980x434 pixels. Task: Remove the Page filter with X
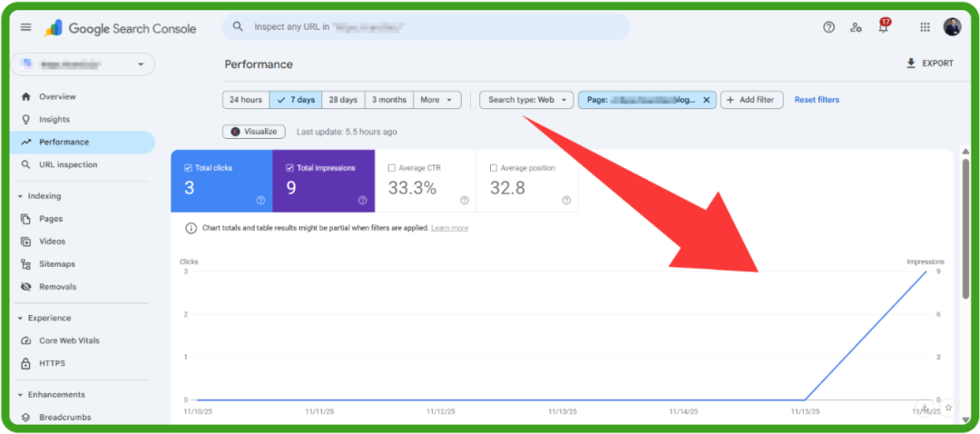[706, 100]
